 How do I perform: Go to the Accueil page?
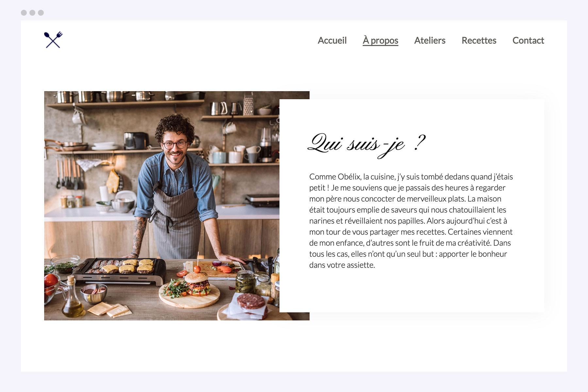(x=332, y=41)
